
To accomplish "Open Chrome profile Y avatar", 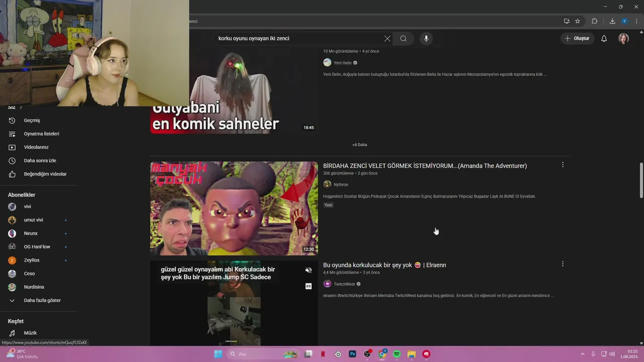I will click(x=624, y=21).
